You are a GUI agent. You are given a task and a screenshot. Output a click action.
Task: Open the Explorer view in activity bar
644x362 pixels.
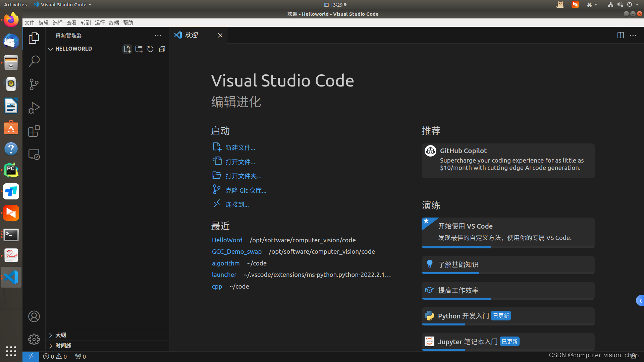[x=34, y=38]
